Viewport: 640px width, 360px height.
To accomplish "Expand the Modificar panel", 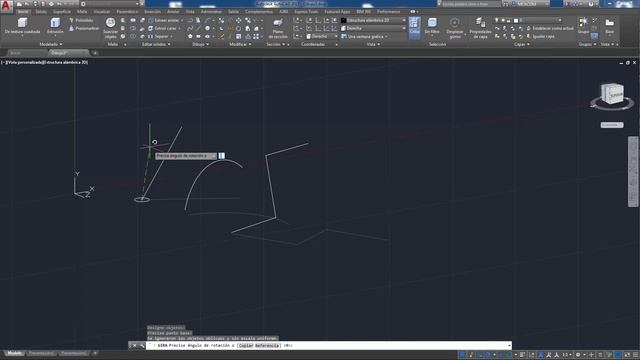I will point(240,44).
